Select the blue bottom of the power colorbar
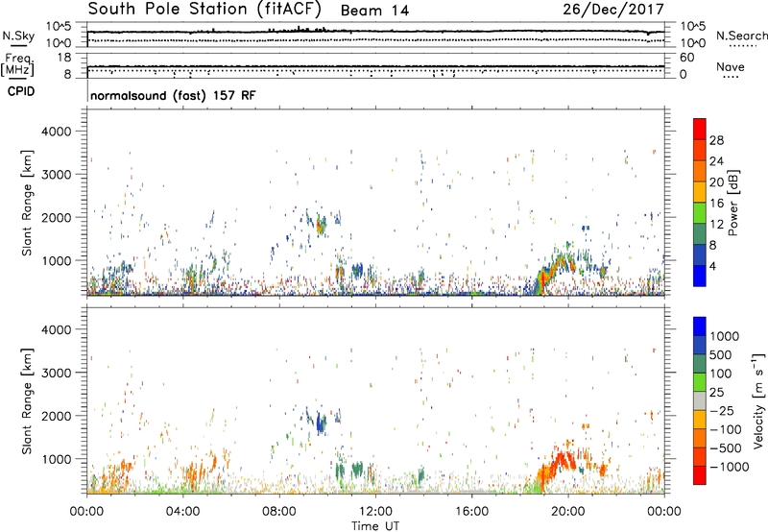 (x=700, y=277)
